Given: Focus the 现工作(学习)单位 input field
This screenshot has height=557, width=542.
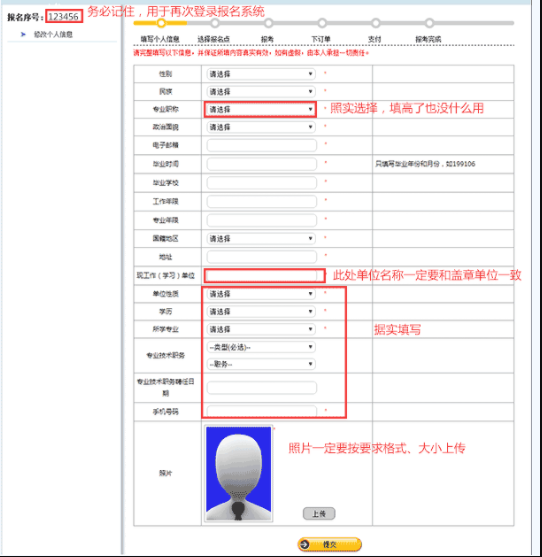Looking at the screenshot, I should [x=262, y=275].
